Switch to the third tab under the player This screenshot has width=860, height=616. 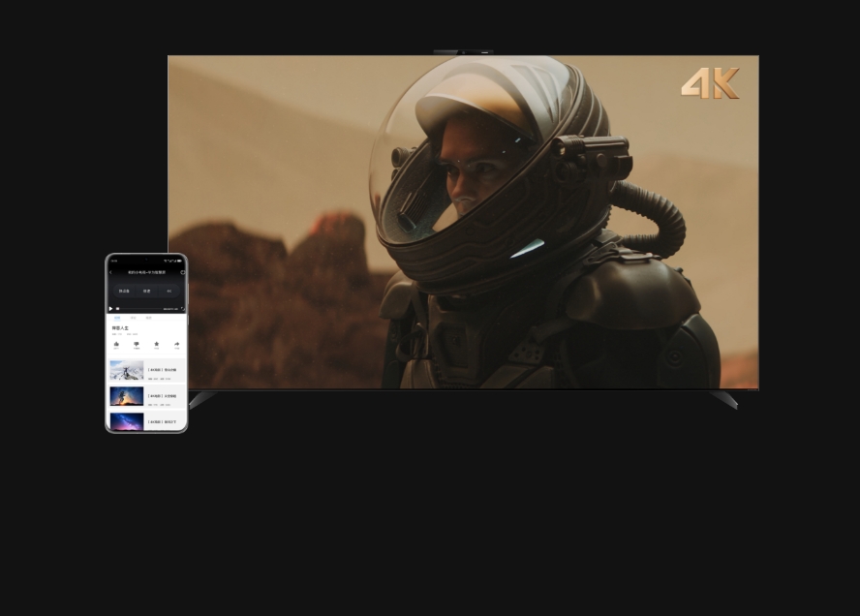(148, 318)
